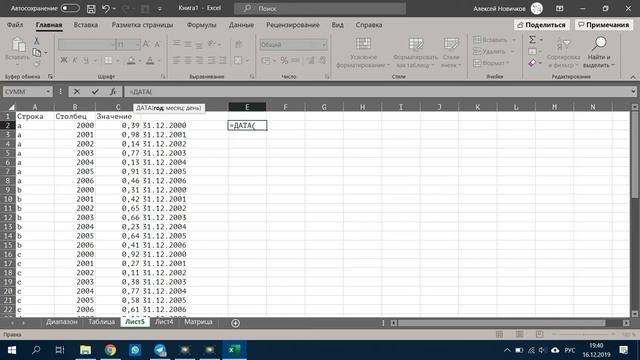Increase font size with large A
This screenshot has height=360, width=640.
tap(146, 44)
